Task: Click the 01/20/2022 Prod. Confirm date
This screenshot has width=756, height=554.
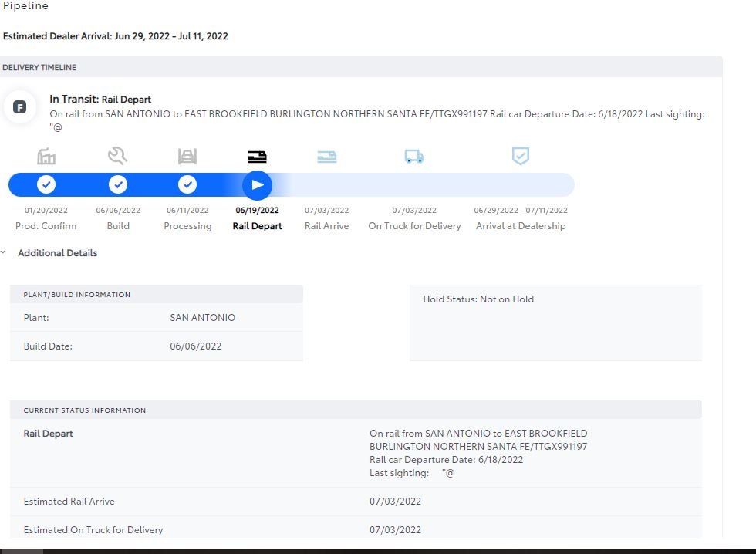Action: coord(46,210)
